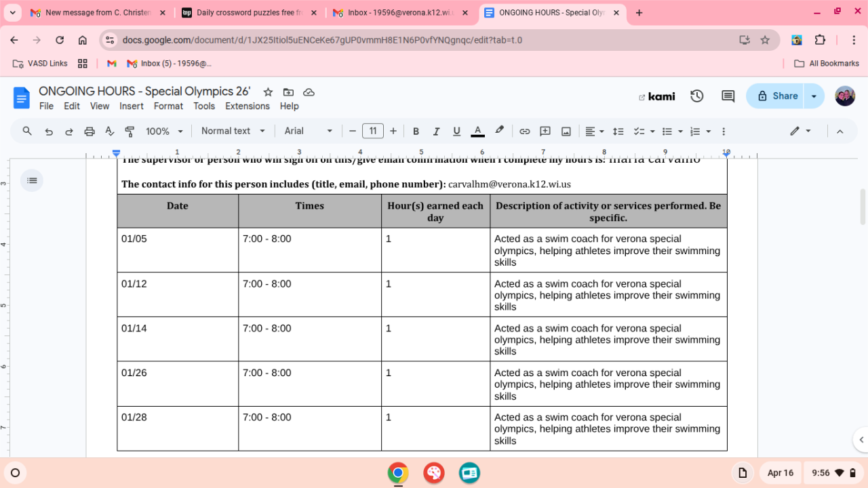Screen dimensions: 868x488
Task: Open the Help menu
Action: click(x=289, y=106)
